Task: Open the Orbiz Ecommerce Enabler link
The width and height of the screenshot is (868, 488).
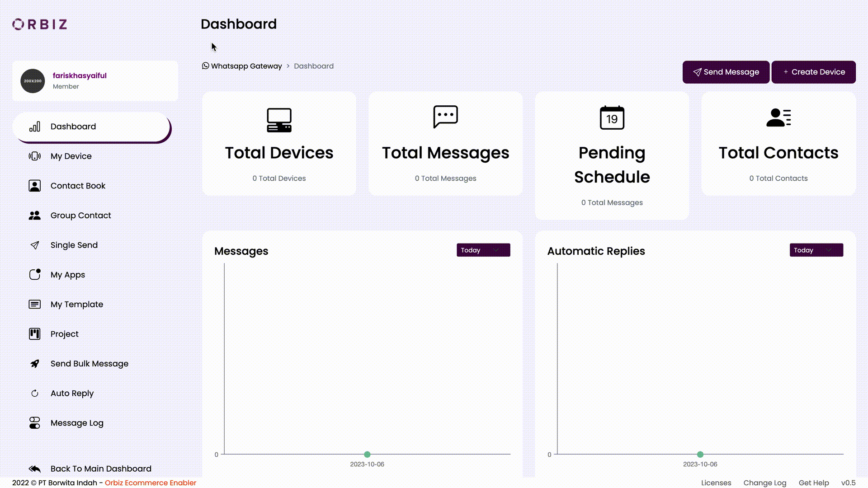Action: pyautogui.click(x=150, y=483)
